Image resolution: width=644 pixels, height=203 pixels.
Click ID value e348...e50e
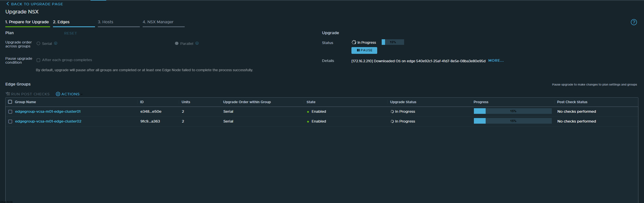pyautogui.click(x=151, y=112)
